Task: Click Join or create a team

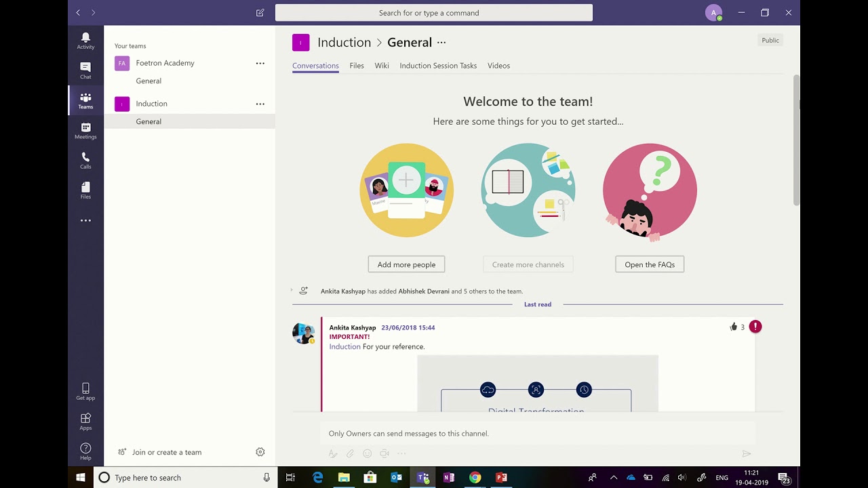Action: [x=160, y=452]
